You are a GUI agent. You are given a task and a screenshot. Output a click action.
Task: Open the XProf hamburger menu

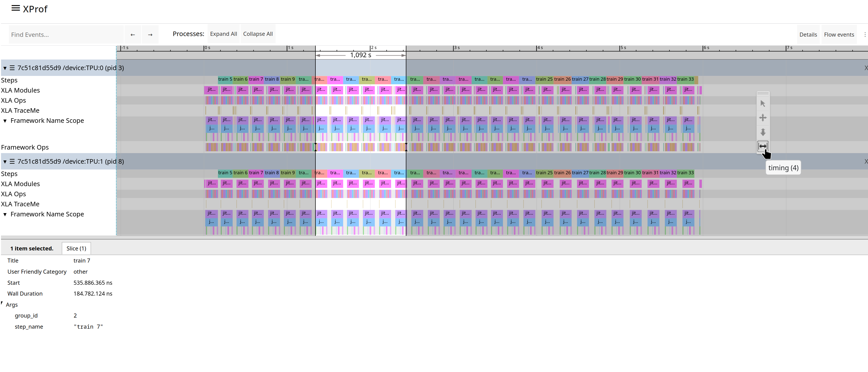coord(15,9)
